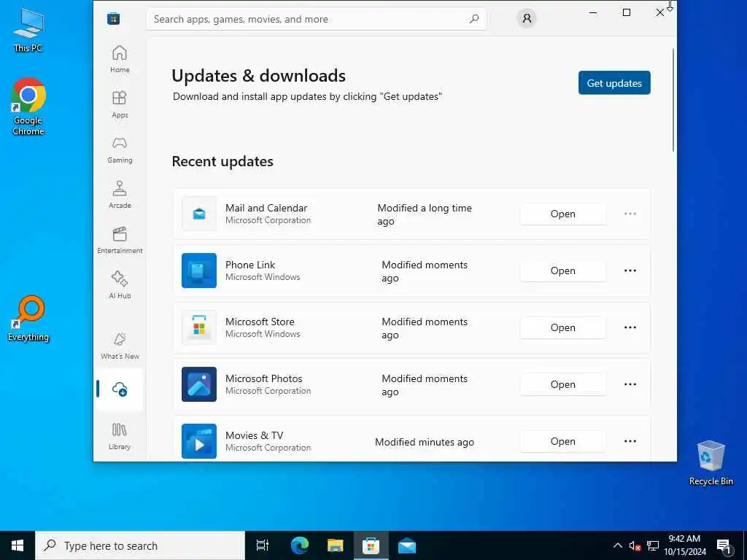Open more options for Microsoft Photos
Screen dimensions: 747x560
pyautogui.click(x=630, y=384)
